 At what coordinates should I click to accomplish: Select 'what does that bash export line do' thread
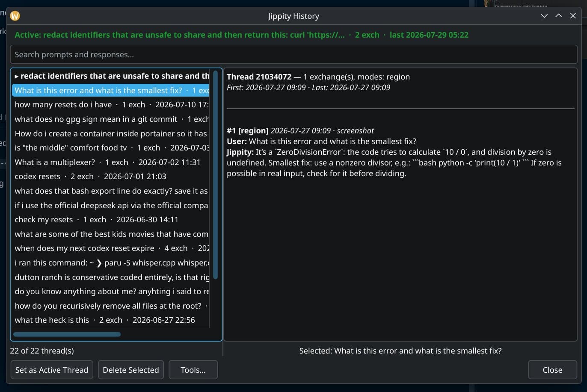(110, 191)
